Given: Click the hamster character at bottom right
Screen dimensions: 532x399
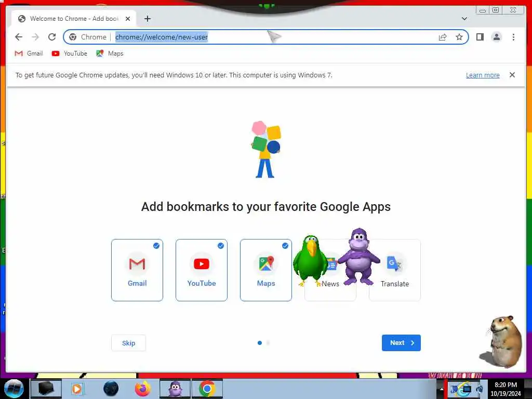Looking at the screenshot, I should (x=502, y=341).
